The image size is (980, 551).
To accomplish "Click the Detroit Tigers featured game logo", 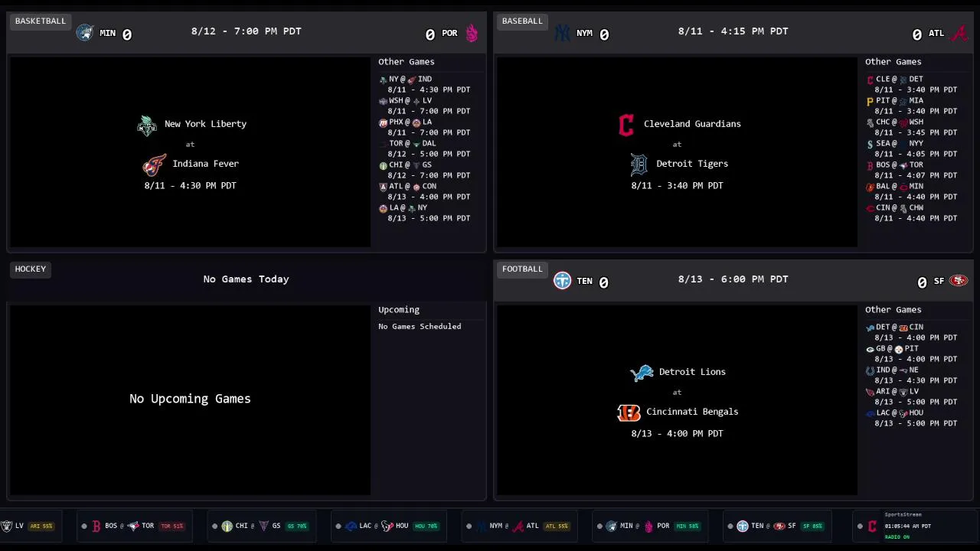I will [x=639, y=165].
